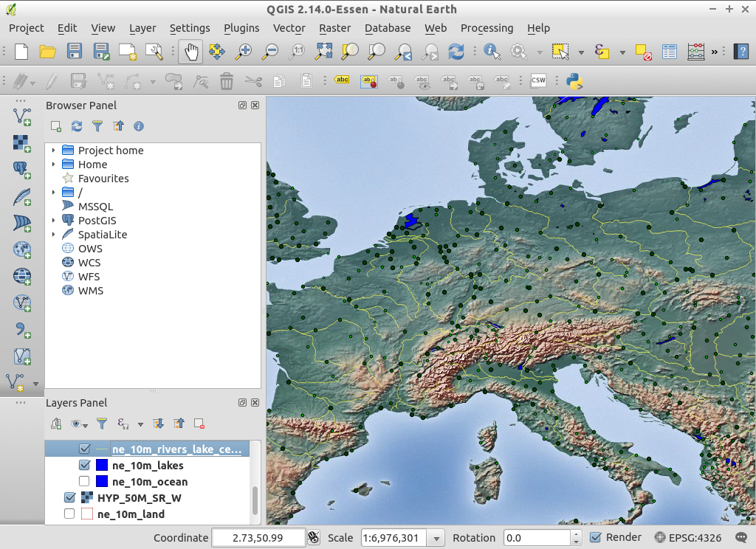Viewport: 756px width, 549px height.
Task: Click the Coordinate input field
Action: click(258, 538)
